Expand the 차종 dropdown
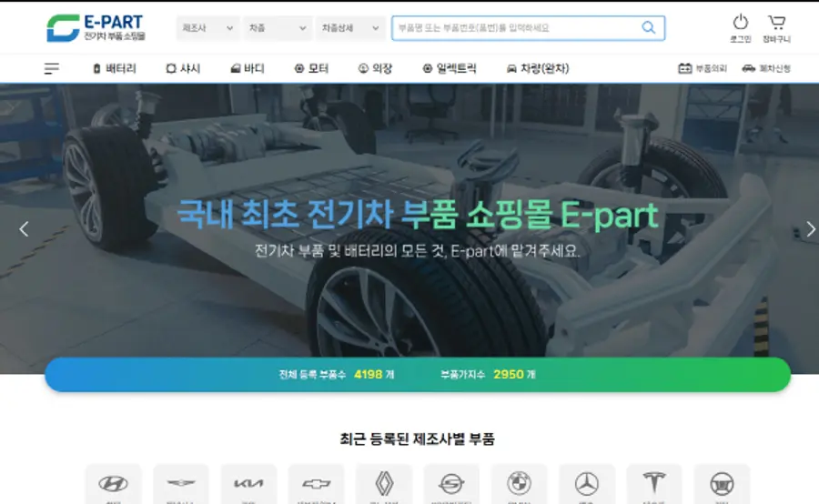819x504 pixels. tap(278, 28)
